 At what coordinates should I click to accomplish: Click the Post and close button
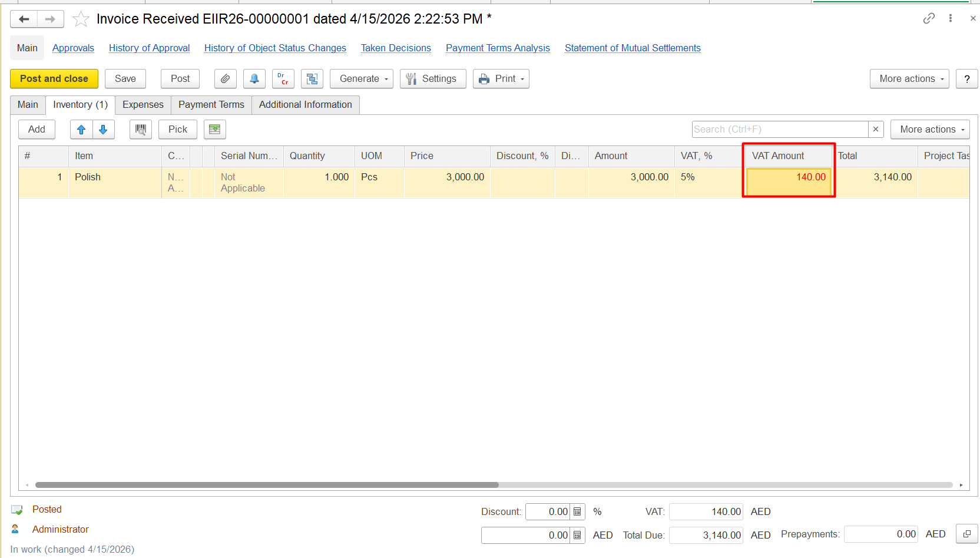[x=54, y=79]
